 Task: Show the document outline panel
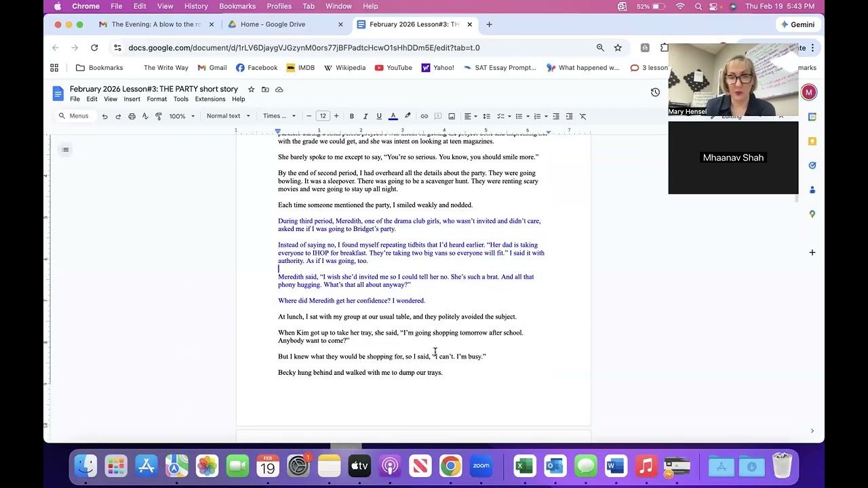point(65,150)
